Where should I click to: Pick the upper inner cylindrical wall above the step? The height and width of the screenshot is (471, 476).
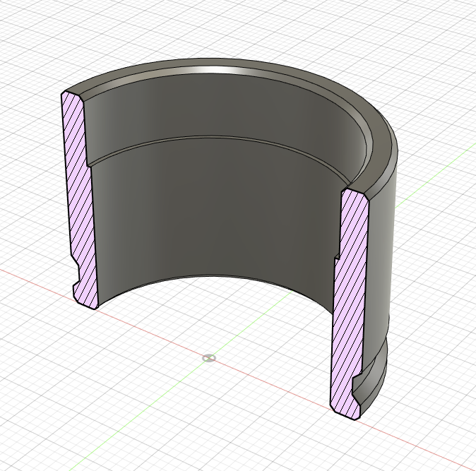[213, 106]
